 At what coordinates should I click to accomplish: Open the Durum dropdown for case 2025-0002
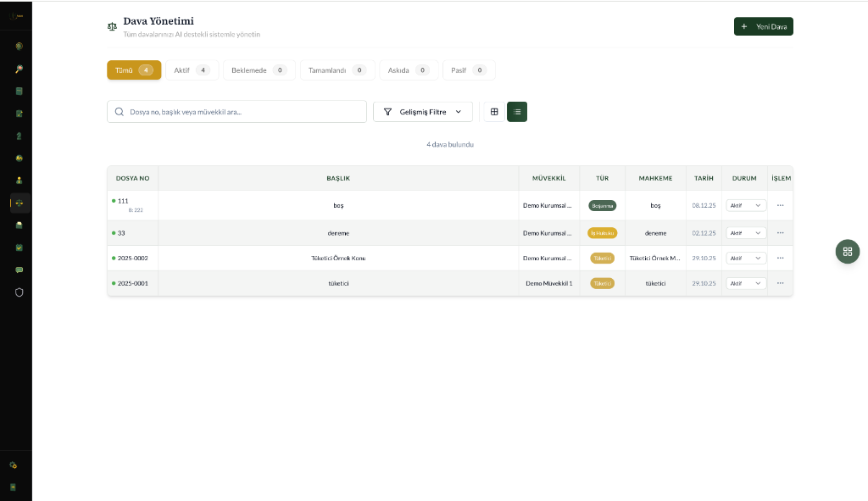746,258
